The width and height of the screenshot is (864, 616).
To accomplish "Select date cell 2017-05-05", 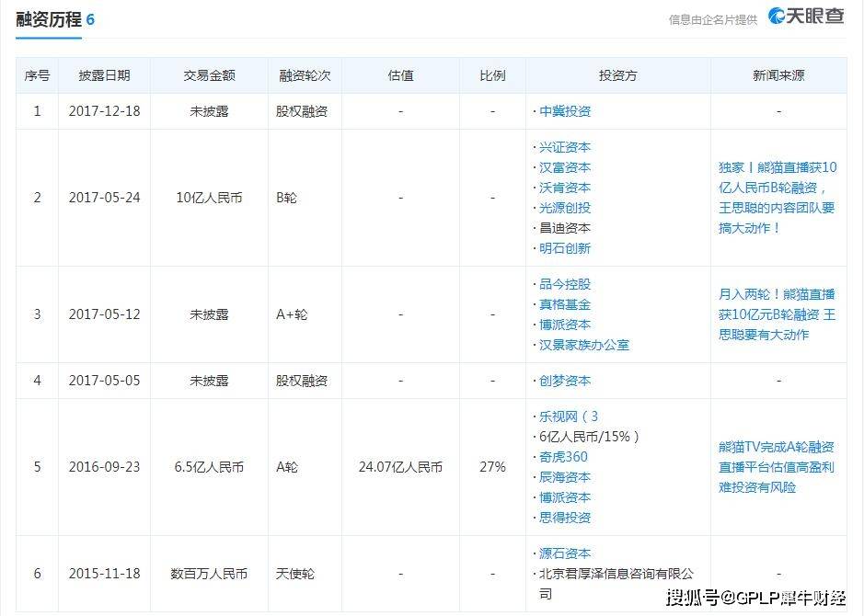I will 104,381.
